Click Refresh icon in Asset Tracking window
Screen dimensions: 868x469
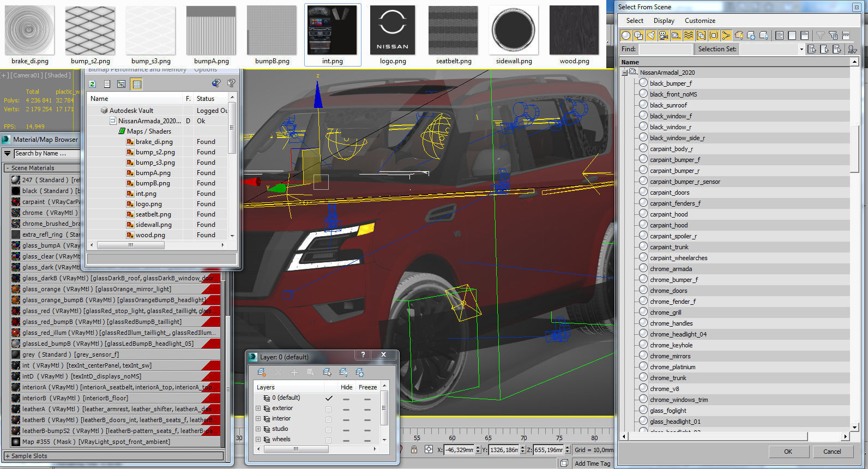pos(93,84)
